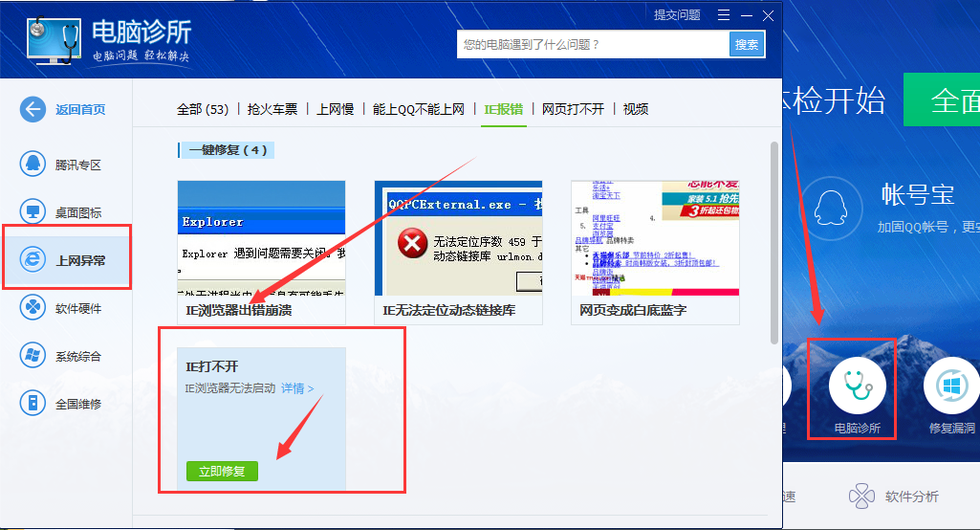This screenshot has height=530, width=980.
Task: Select the 网页变成白底蓝字 caption
Action: coord(633,310)
